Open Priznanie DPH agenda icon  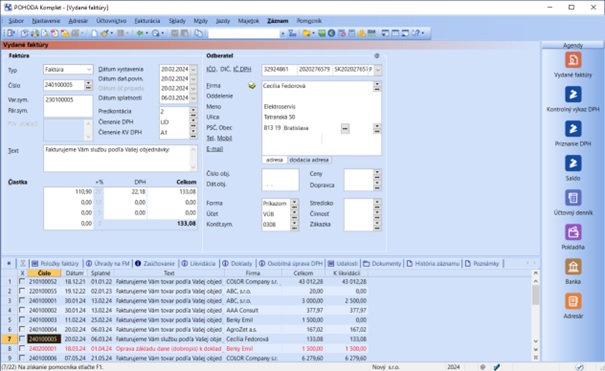click(x=573, y=129)
